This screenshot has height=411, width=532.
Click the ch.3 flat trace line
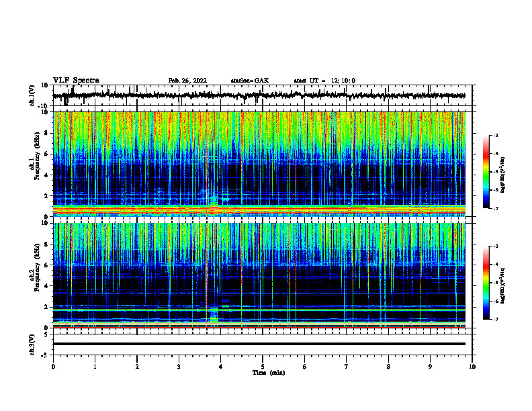coord(259,344)
